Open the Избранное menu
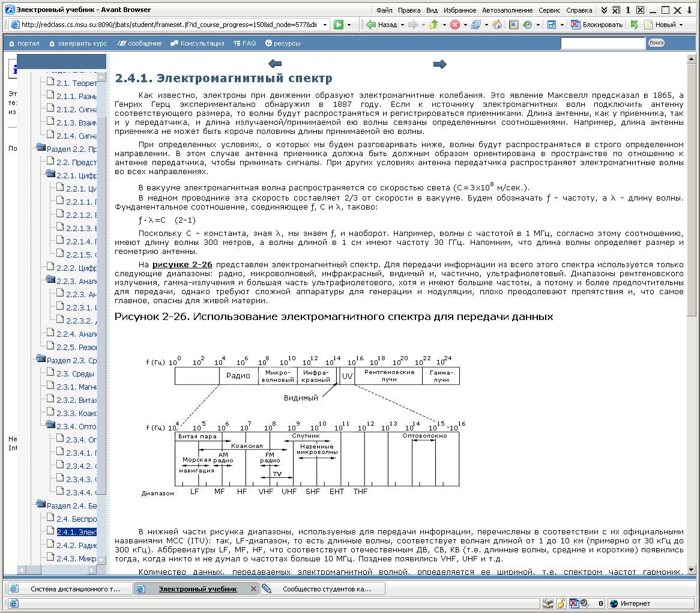The image size is (700, 613). [x=460, y=10]
